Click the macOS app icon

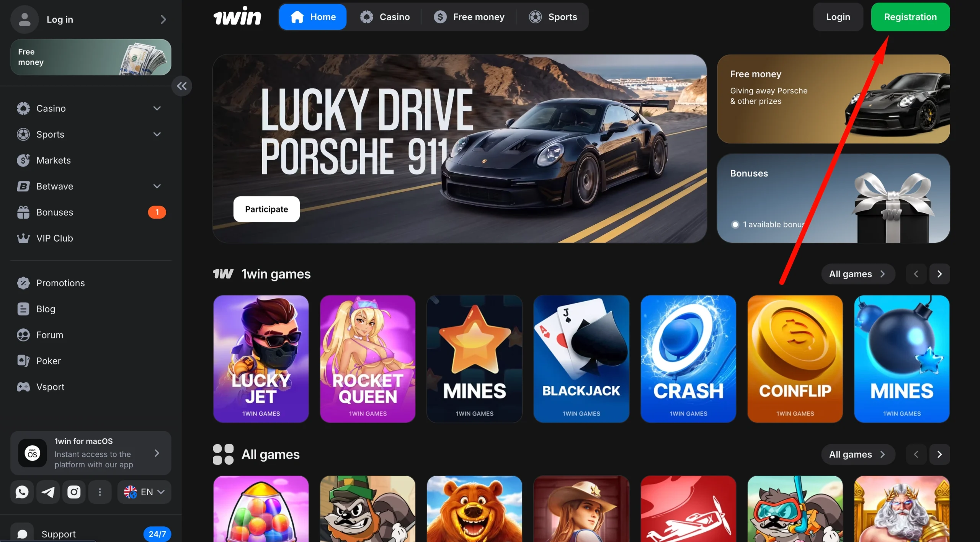tap(33, 453)
